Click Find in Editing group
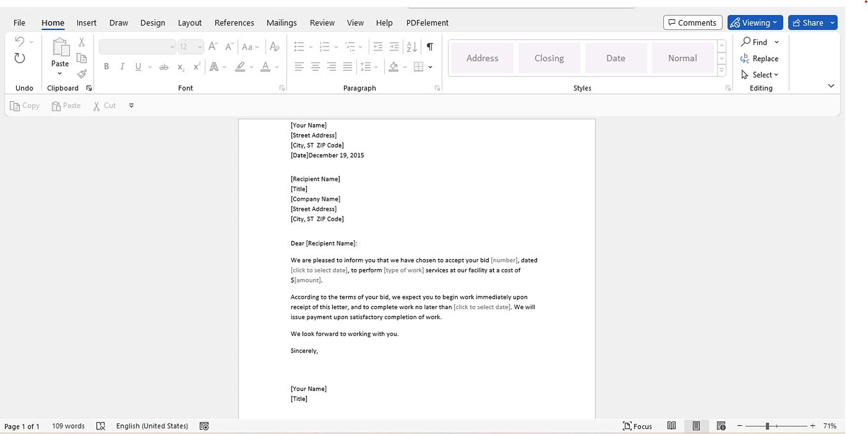Viewport: 868px width, 434px height. click(755, 42)
